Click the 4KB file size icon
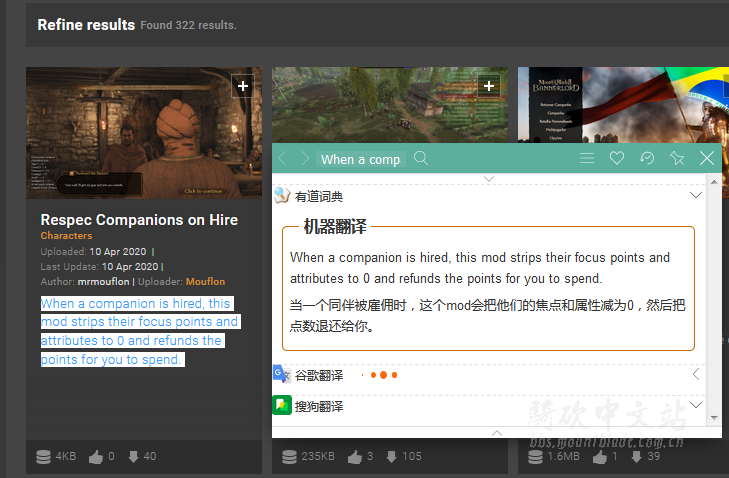 click(43, 457)
